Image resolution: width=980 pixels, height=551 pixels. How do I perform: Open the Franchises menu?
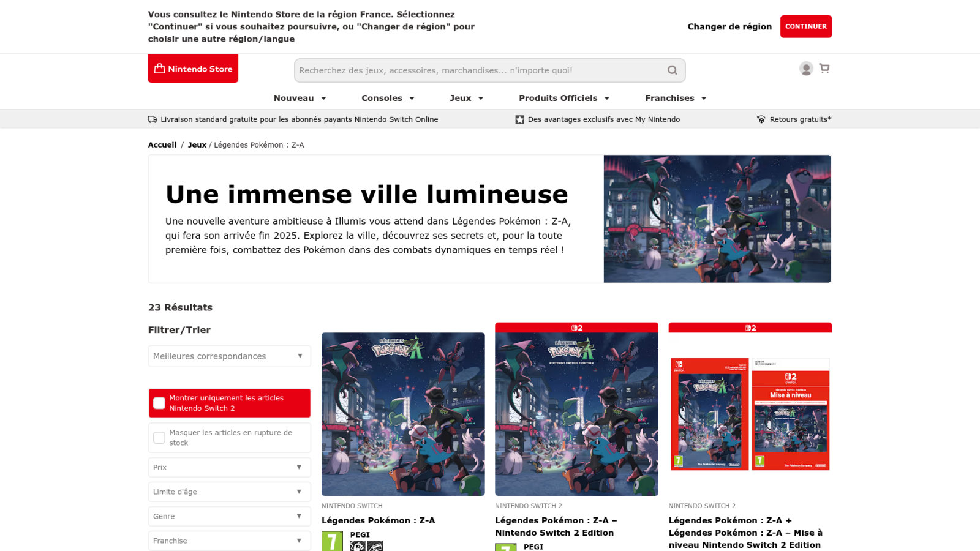coord(676,98)
